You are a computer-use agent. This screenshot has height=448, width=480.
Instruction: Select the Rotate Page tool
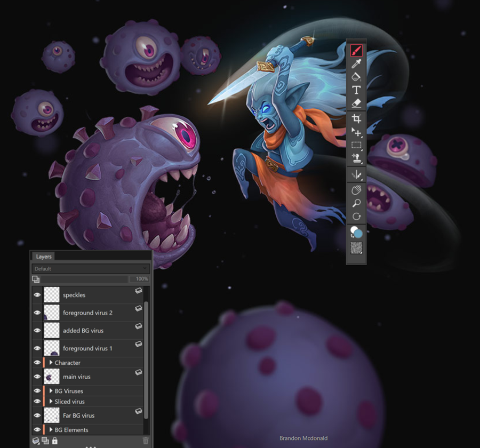coord(356,217)
